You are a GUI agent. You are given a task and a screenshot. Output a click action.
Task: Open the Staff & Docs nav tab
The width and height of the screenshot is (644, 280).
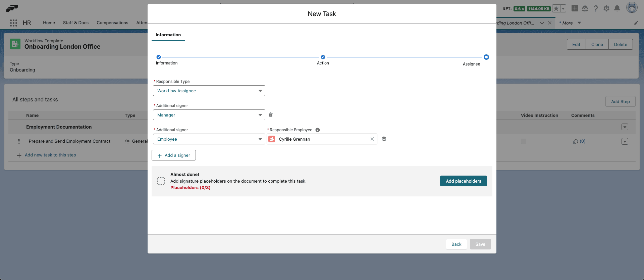76,23
